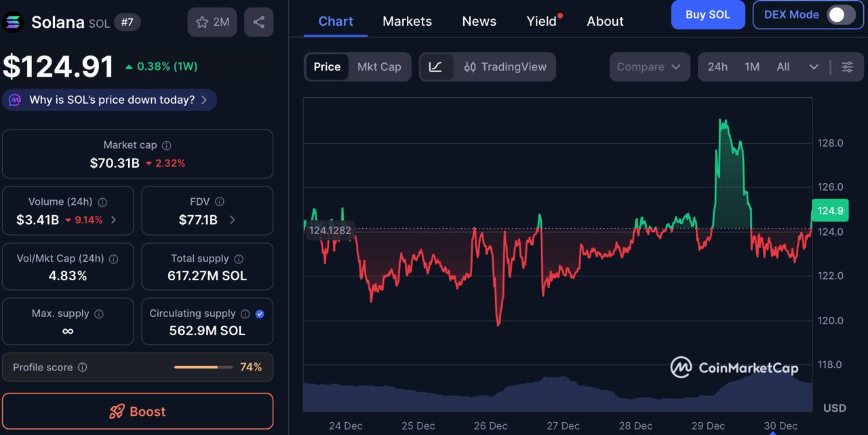
Task: Select the 1M timeframe
Action: (x=752, y=67)
